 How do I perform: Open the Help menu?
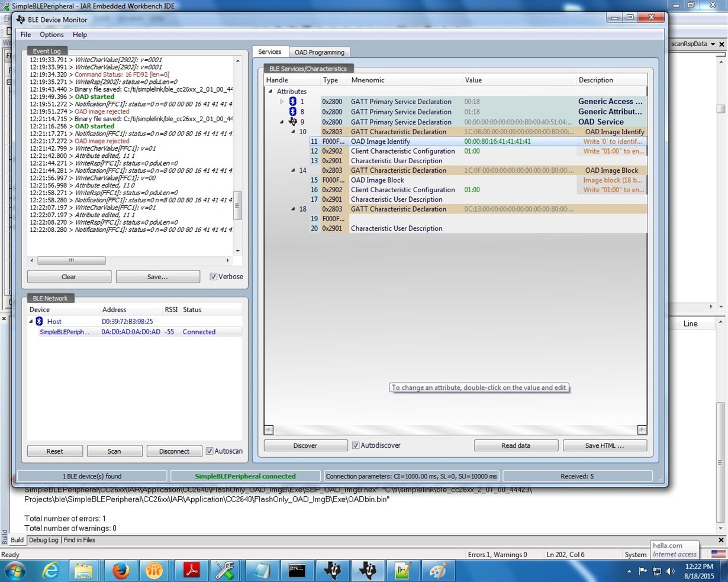click(x=79, y=35)
